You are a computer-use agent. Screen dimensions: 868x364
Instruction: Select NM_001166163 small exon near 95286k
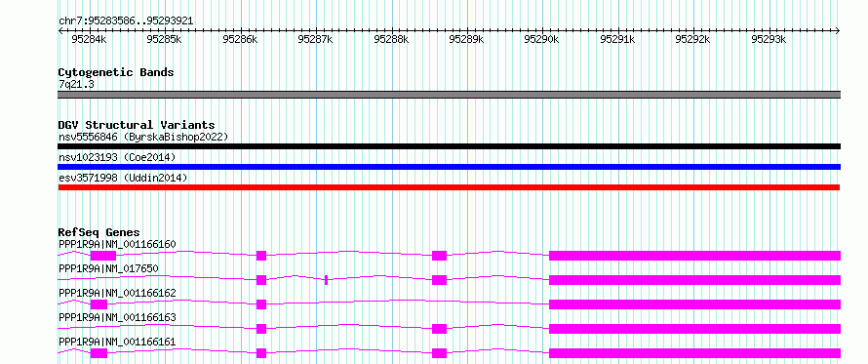tap(261, 329)
